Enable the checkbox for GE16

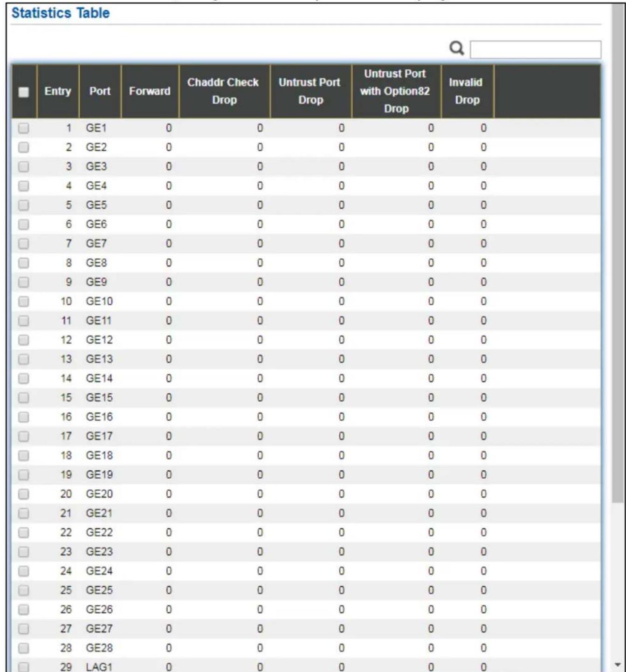coord(23,417)
